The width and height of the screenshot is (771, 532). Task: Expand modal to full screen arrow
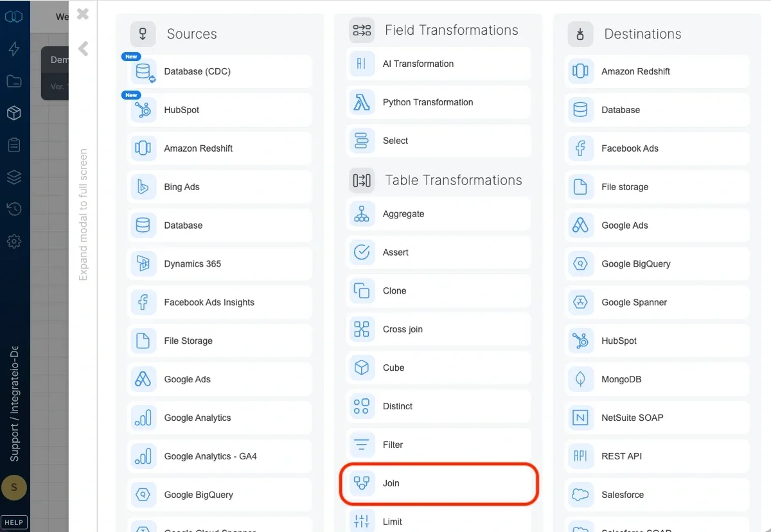pos(83,48)
